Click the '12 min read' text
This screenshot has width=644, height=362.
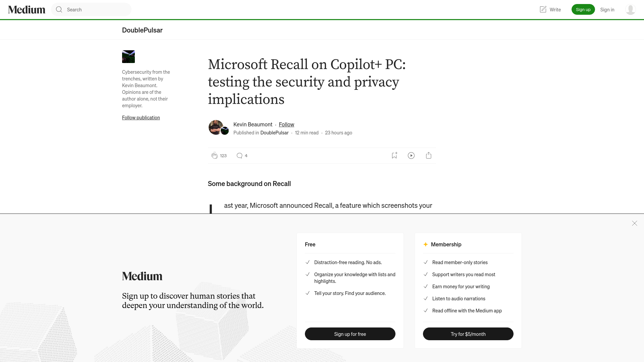click(307, 133)
